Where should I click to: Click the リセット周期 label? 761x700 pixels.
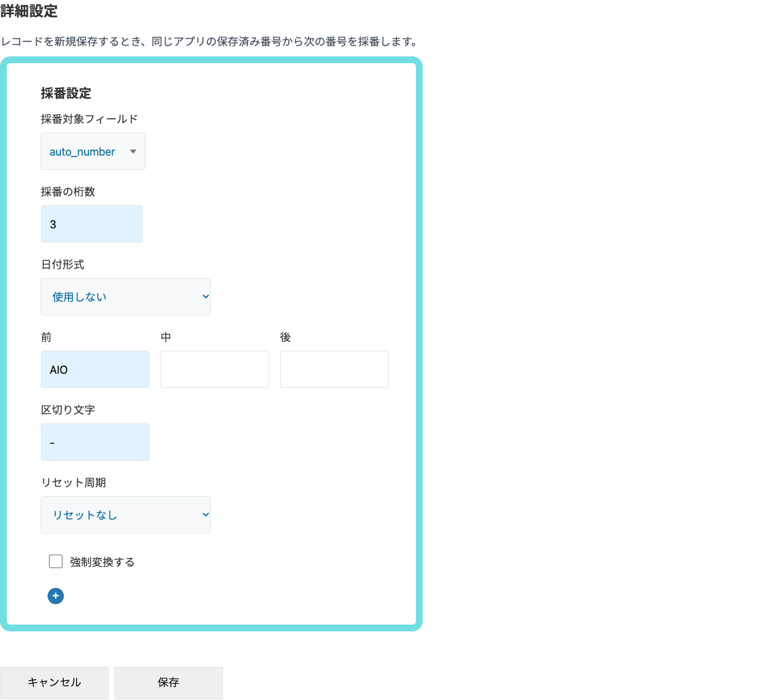[x=73, y=483]
